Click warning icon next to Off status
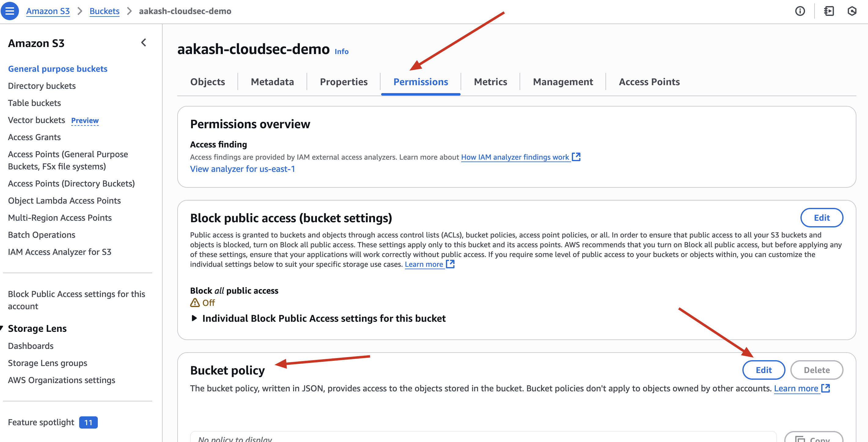 pyautogui.click(x=195, y=303)
